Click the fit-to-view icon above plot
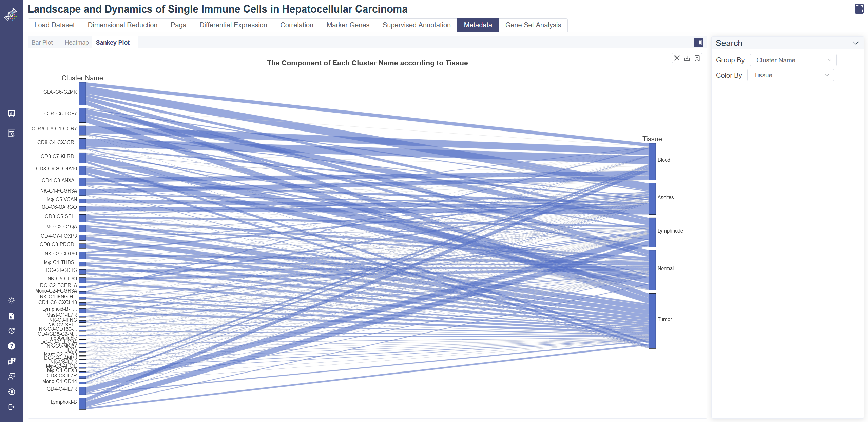This screenshot has width=868, height=422. (677, 58)
